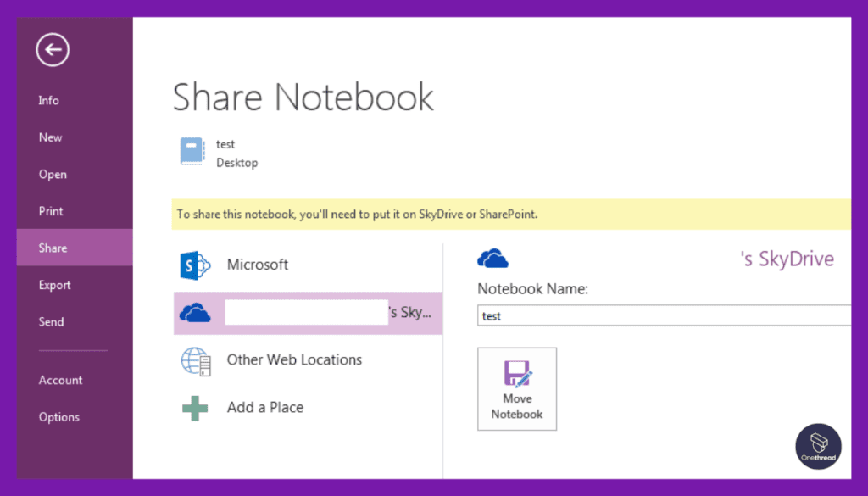
Task: Click the green plus Add a Place icon
Action: pos(195,409)
